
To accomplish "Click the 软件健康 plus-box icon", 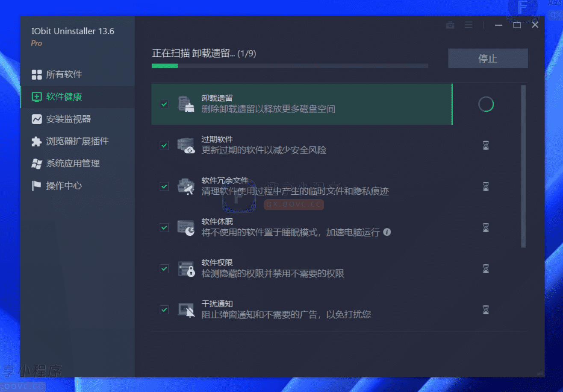I will 37,97.
